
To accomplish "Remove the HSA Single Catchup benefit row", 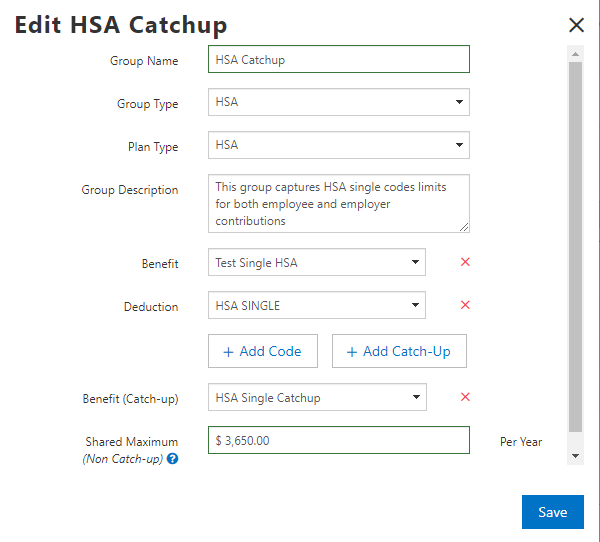I will pyautogui.click(x=465, y=397).
